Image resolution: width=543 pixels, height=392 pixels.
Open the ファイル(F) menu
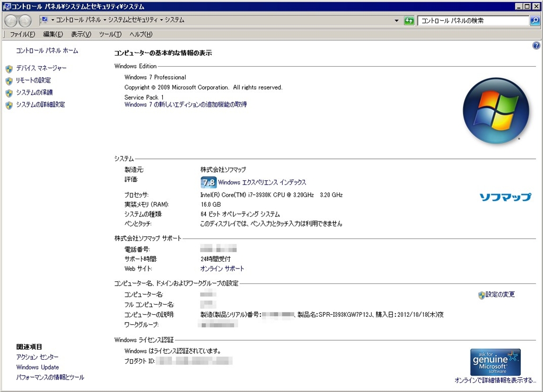click(x=22, y=34)
